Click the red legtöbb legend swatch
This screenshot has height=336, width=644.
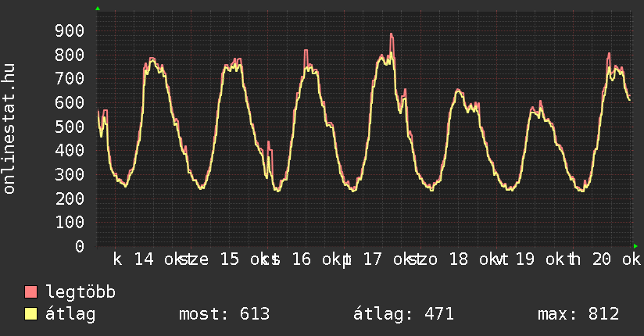31,292
